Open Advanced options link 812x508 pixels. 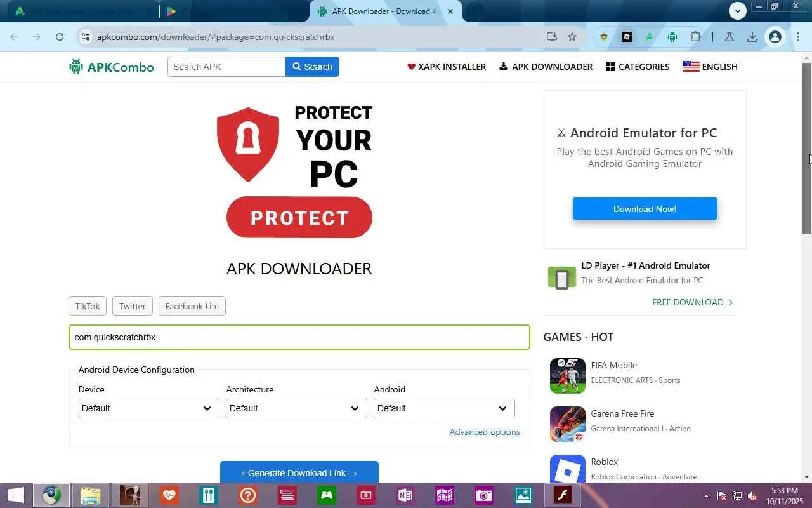485,432
